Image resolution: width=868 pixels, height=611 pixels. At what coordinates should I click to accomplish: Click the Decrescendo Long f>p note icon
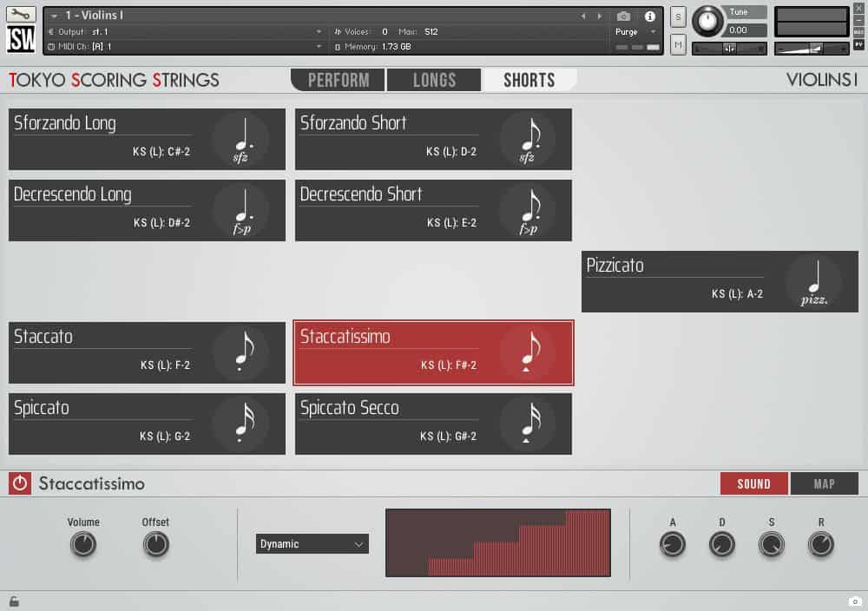tap(241, 211)
